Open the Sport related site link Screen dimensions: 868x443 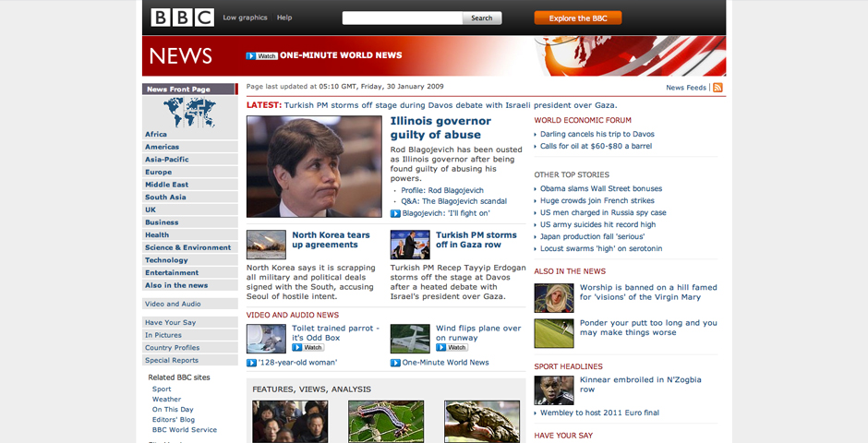click(162, 389)
